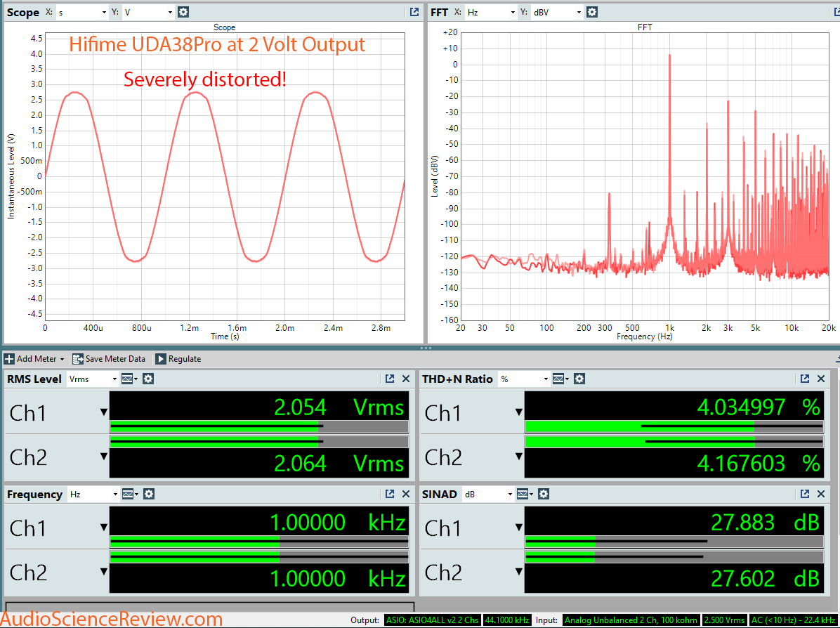Click Frequency Ch1 1.00000 kHz reading
840x628 pixels.
point(338,523)
